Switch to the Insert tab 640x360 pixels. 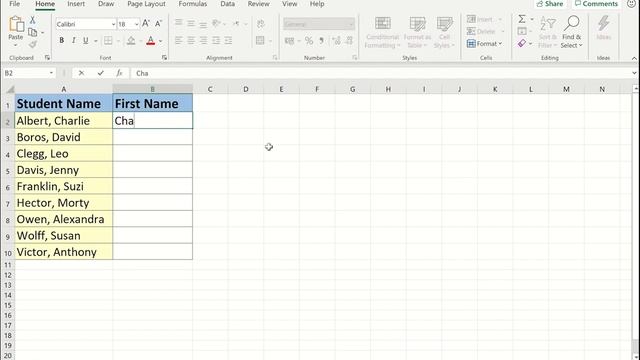(76, 4)
